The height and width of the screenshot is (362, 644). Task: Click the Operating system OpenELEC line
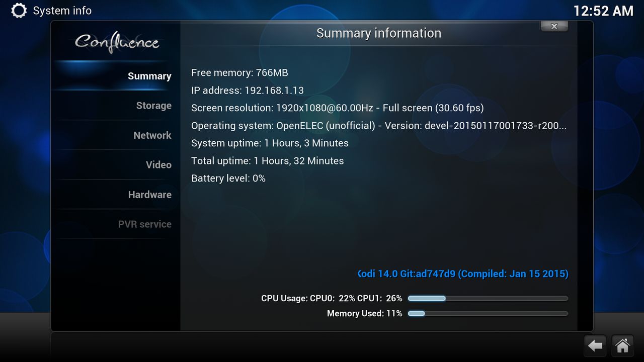point(378,126)
